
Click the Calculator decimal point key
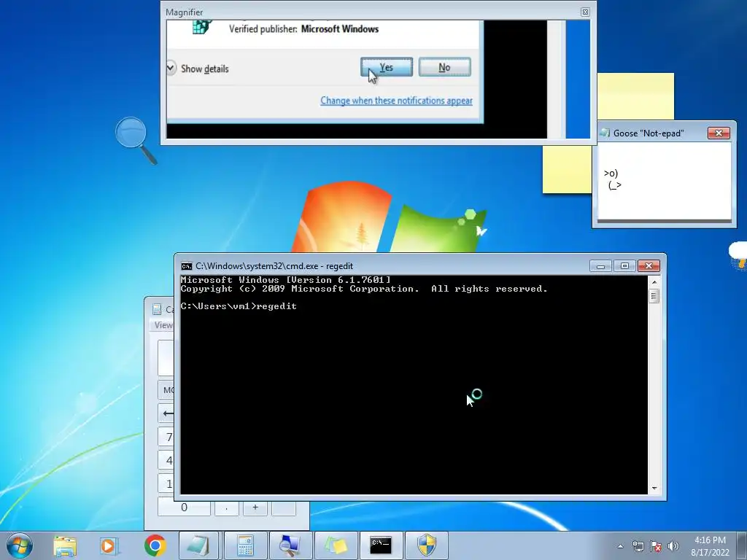[226, 507]
